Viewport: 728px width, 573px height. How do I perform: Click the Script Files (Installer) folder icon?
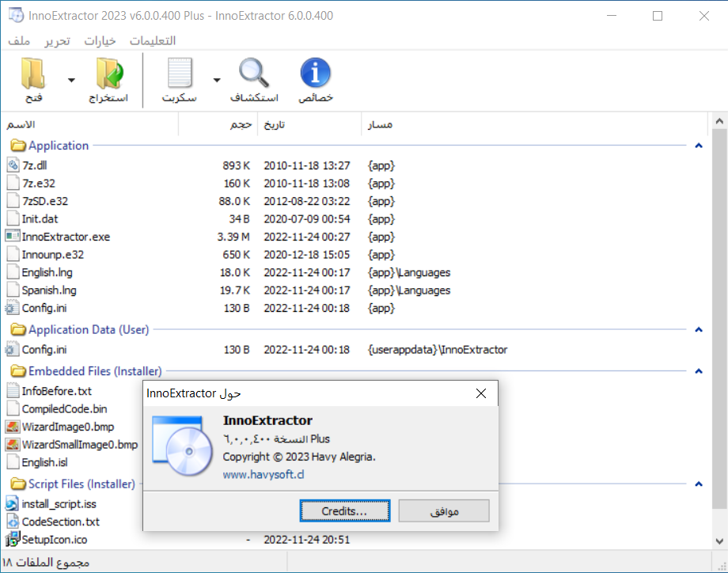coord(18,484)
